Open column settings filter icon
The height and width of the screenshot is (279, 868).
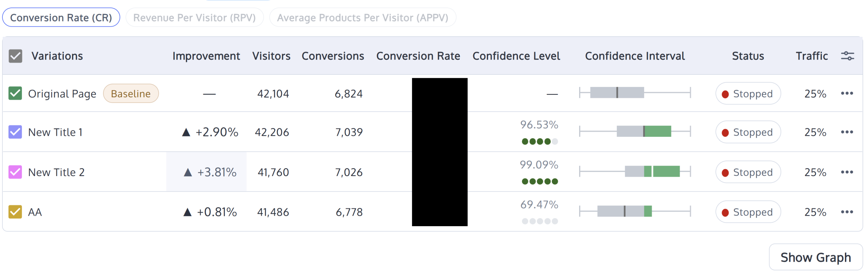[x=847, y=56]
